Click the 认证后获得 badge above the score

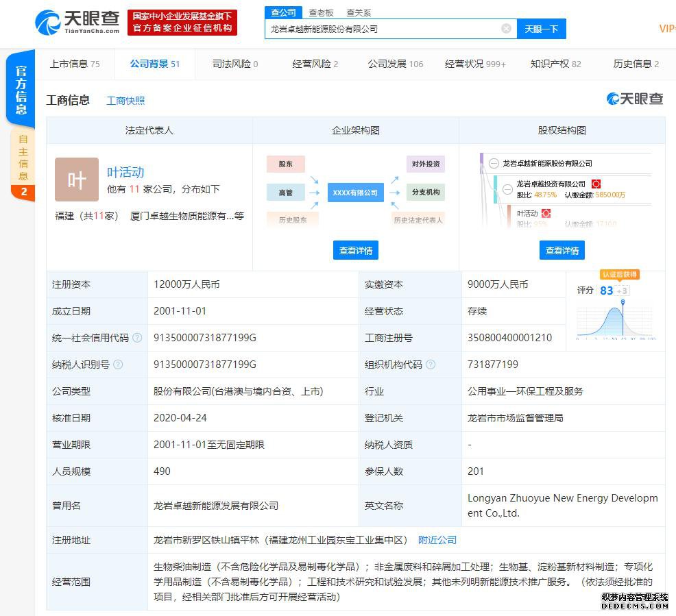click(x=620, y=274)
